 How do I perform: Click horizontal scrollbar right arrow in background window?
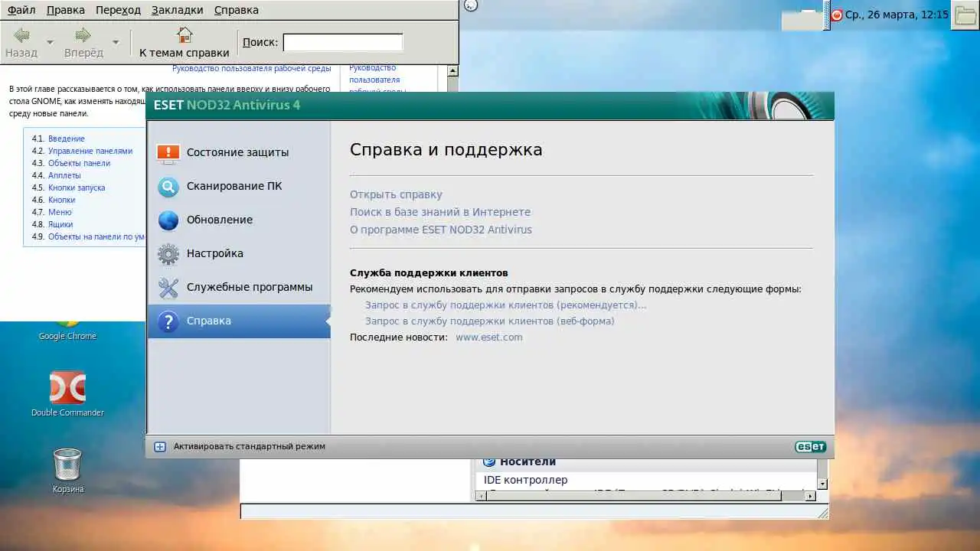point(811,497)
